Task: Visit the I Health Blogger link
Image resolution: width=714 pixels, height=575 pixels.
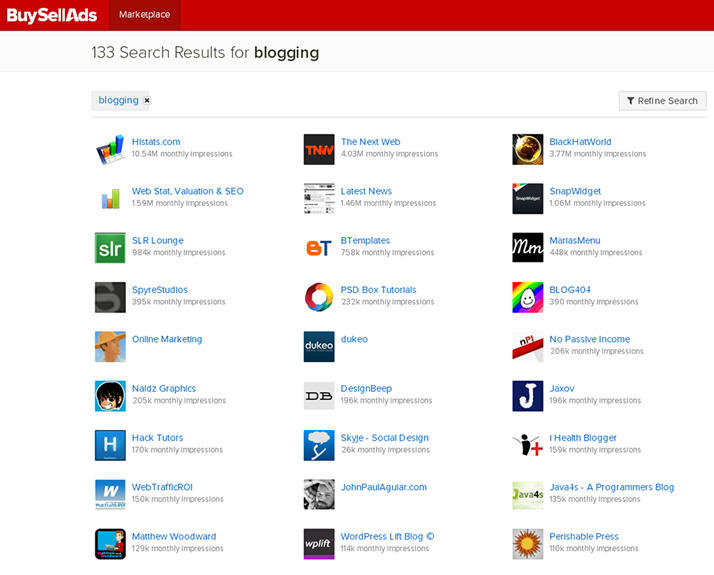Action: [582, 438]
